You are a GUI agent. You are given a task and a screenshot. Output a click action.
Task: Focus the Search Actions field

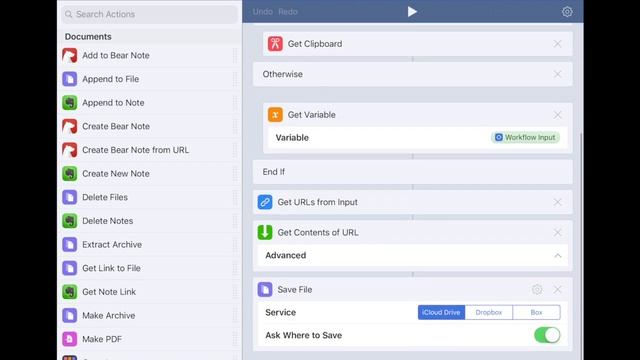[149, 14]
